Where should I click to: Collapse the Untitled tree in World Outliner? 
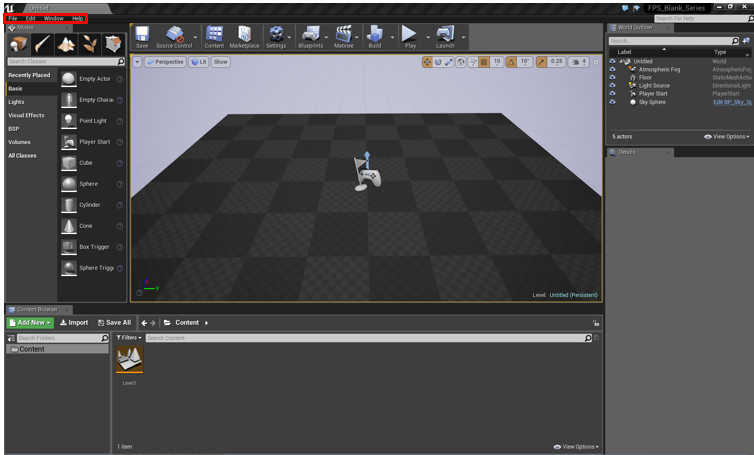point(621,61)
